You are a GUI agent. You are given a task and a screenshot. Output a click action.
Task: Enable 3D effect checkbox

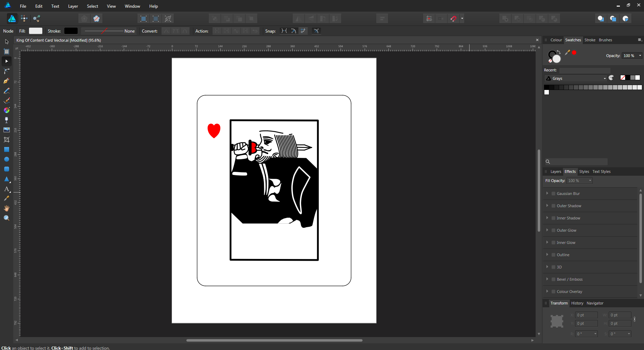[x=553, y=267]
